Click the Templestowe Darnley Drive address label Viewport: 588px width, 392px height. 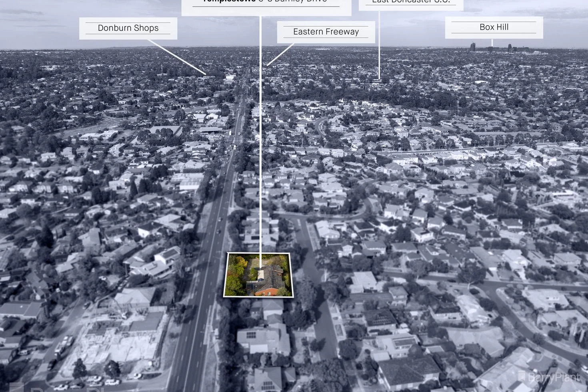click(x=266, y=4)
